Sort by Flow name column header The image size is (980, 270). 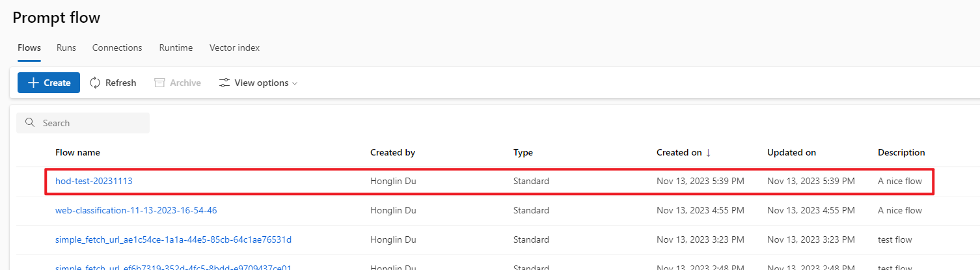[x=77, y=152]
